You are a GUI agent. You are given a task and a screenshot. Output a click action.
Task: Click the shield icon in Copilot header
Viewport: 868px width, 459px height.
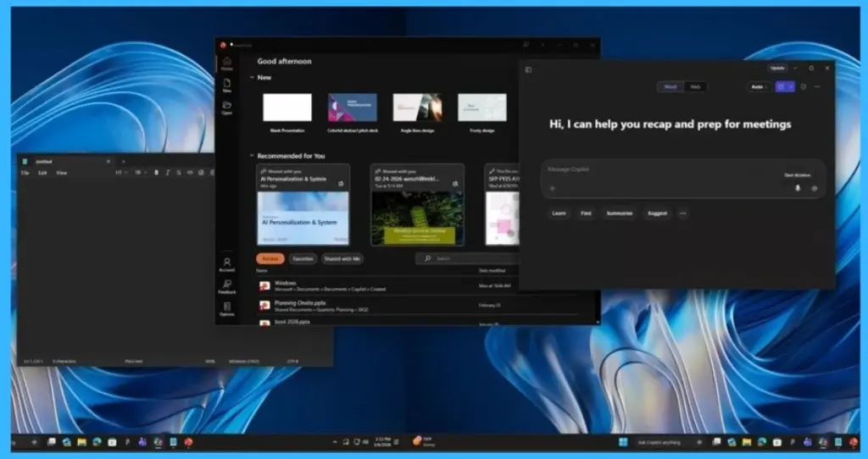[804, 87]
